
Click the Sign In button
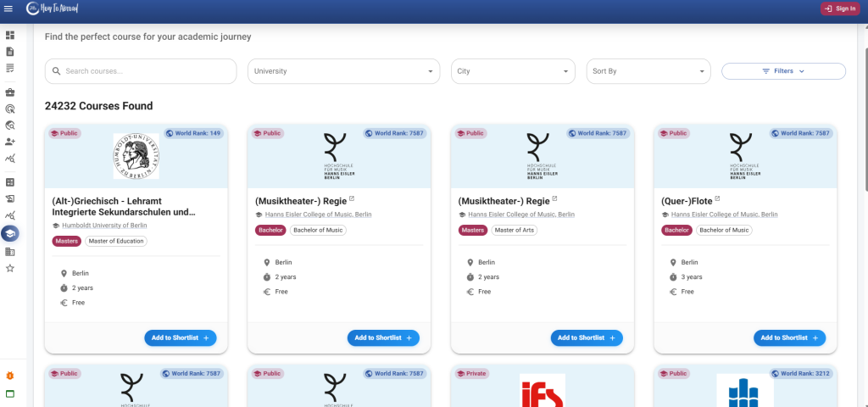pos(839,8)
